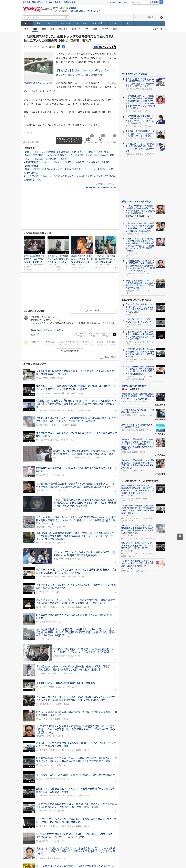Viewport: 186px width, 868px height.
Task: Open the 有料 tab
Action: click(129, 23)
